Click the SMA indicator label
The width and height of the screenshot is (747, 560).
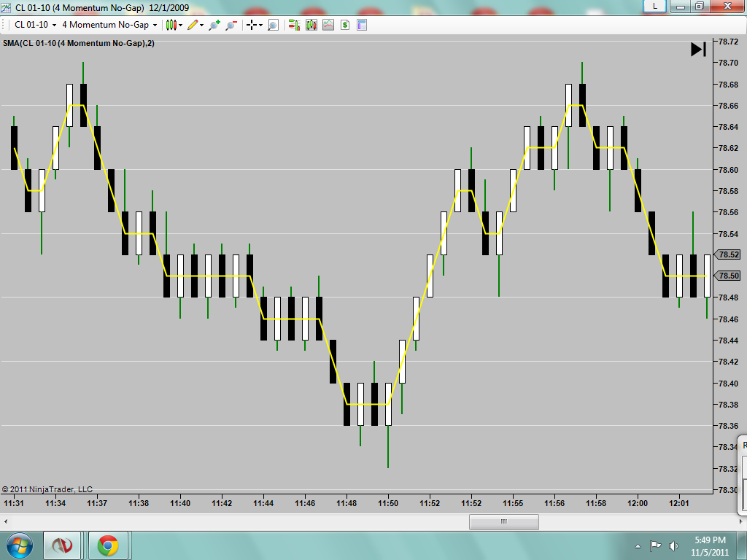pos(79,43)
